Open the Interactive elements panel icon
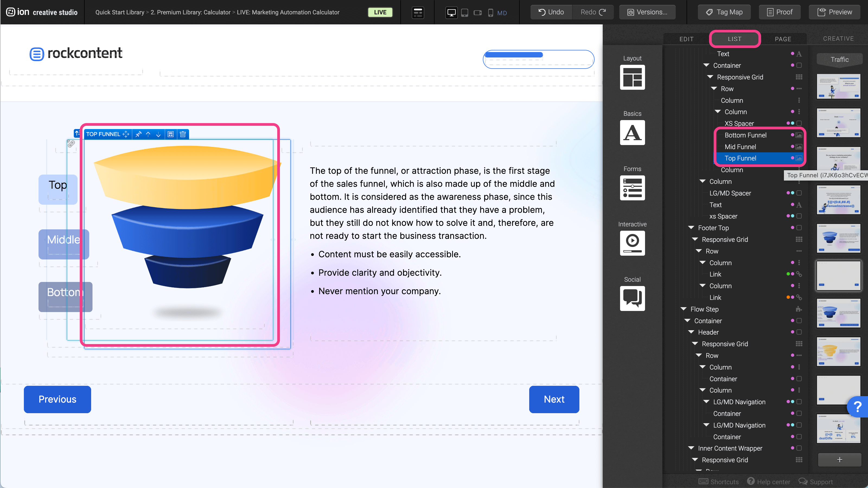Image resolution: width=868 pixels, height=488 pixels. (632, 243)
